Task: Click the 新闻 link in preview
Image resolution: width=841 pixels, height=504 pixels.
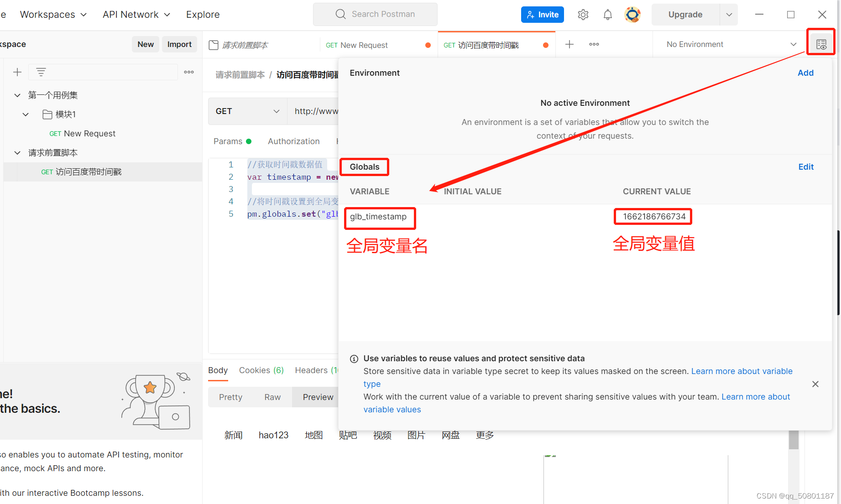Action: coord(233,435)
